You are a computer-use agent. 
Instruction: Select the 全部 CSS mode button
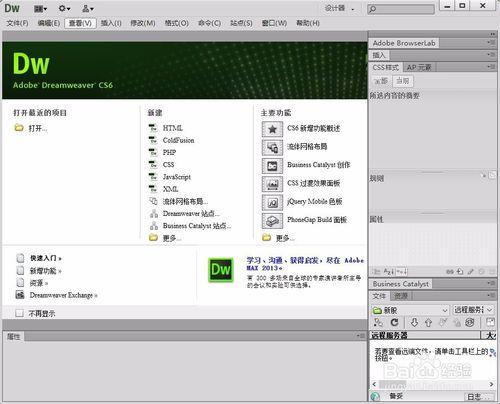381,81
